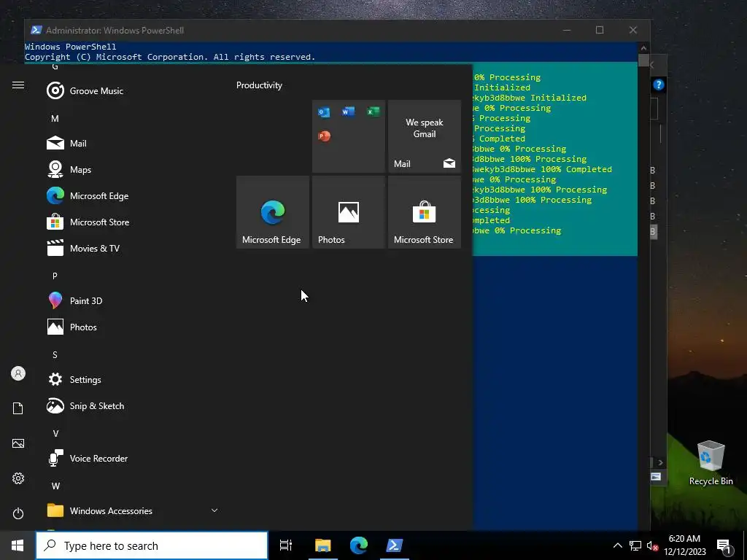Open Task View on the taskbar
The height and width of the screenshot is (560, 747).
(x=286, y=545)
